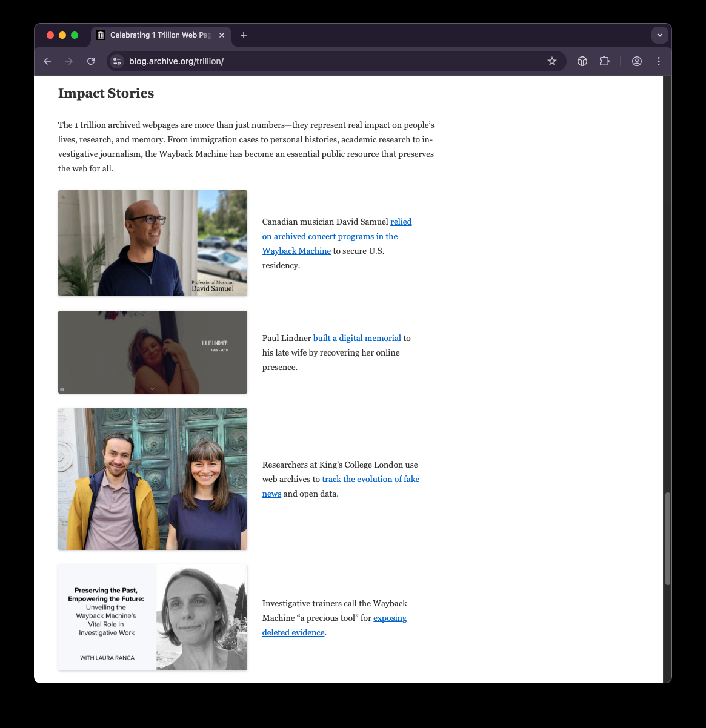
Task: Open site information icon in address bar
Action: 118,61
